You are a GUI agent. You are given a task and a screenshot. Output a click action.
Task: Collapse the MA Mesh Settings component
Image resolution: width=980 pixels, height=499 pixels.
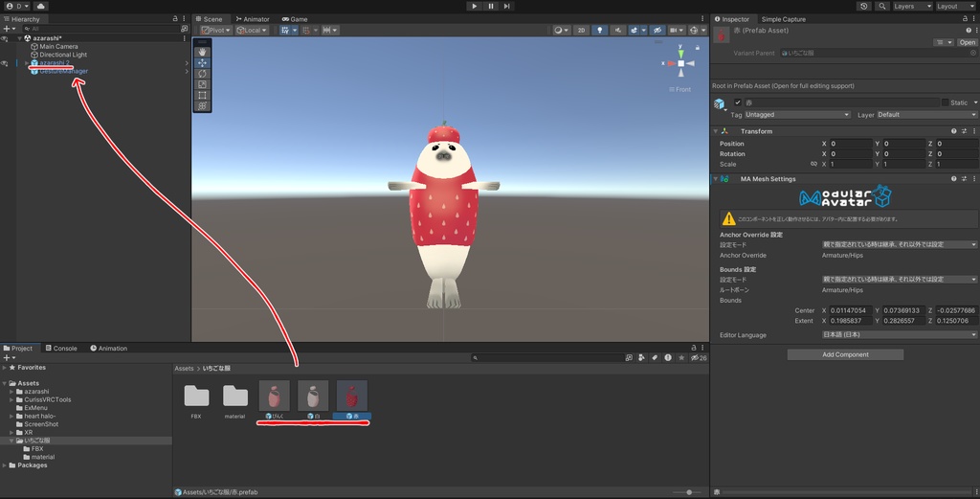(x=716, y=179)
